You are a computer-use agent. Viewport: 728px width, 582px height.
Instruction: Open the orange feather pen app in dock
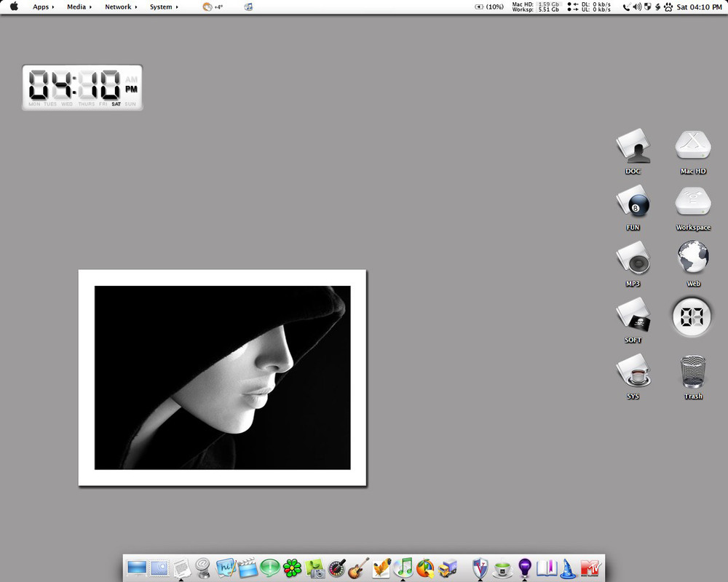(381, 567)
